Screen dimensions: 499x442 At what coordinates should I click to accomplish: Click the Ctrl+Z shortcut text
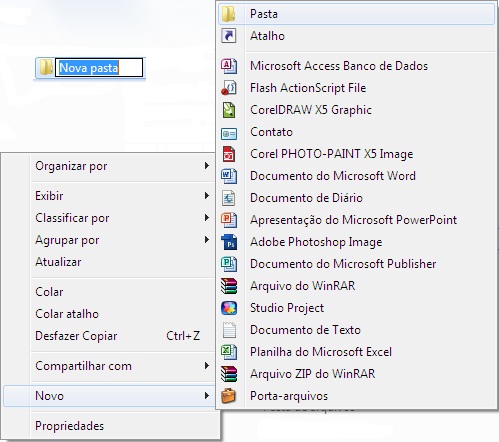click(x=183, y=336)
